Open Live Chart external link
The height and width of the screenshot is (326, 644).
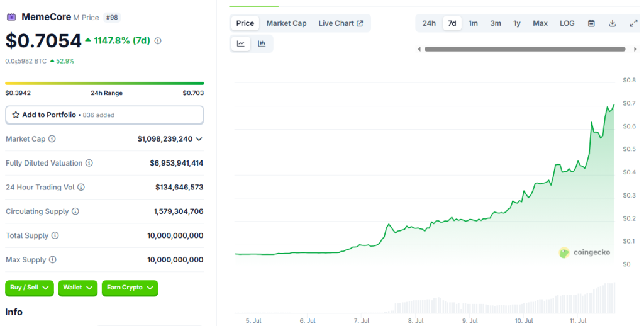click(340, 23)
